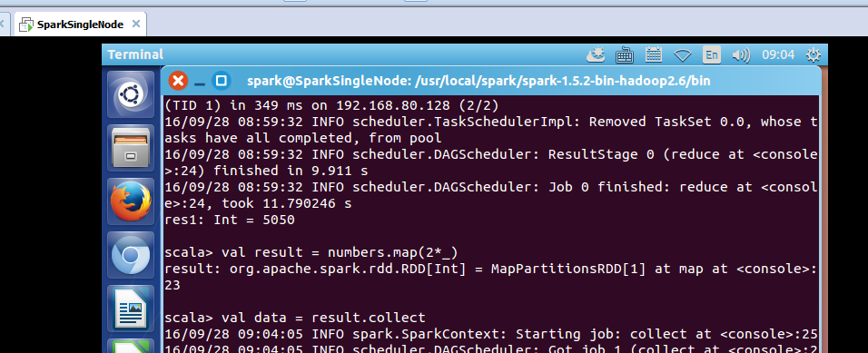Click the 'Starting job: collect' log line

pos(490,334)
